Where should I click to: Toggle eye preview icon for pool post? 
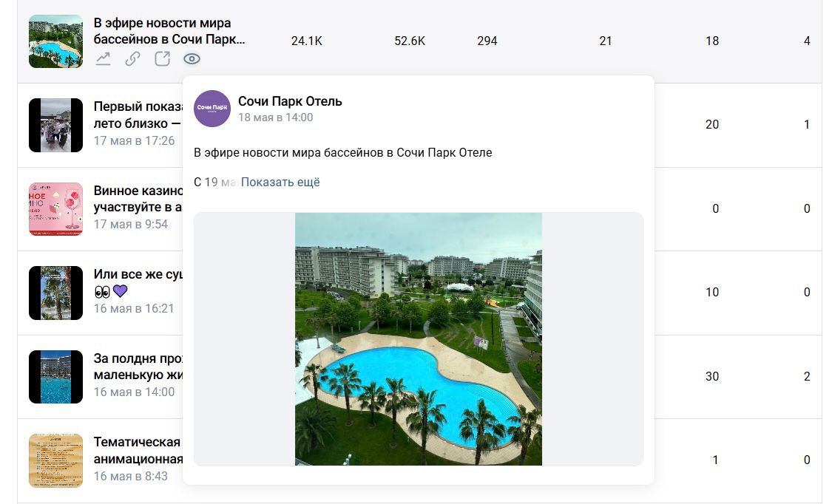(x=192, y=59)
